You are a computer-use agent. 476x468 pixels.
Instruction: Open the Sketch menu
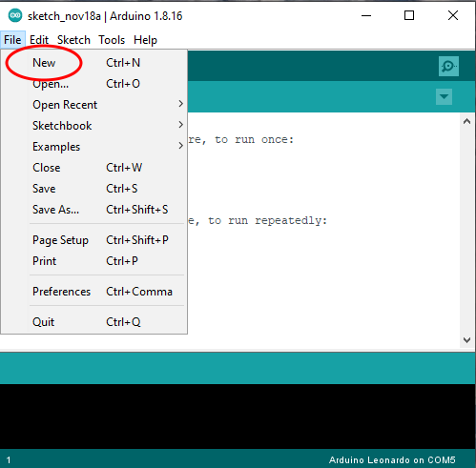[73, 40]
